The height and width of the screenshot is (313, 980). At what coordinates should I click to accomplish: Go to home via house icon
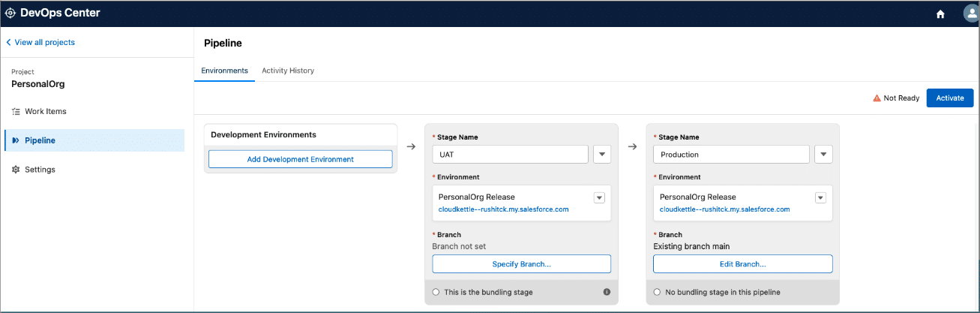point(940,14)
